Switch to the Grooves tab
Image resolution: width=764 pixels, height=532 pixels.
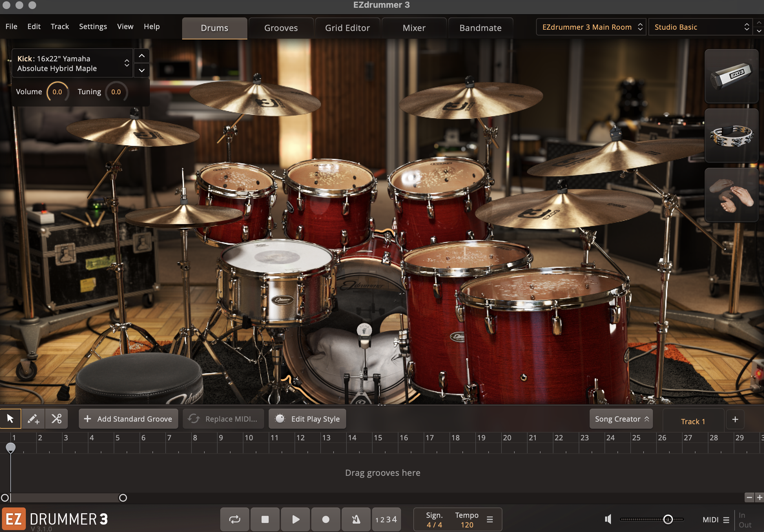point(281,28)
